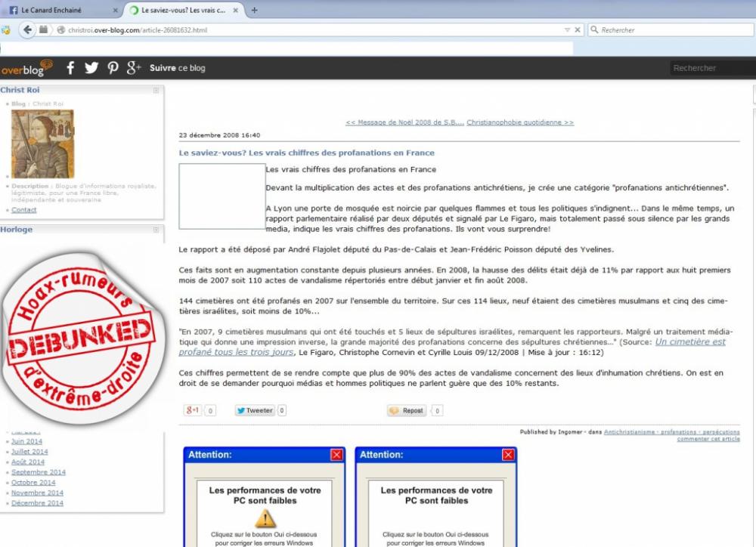Close the second Attention popup ad
The height and width of the screenshot is (547, 756).
(508, 455)
